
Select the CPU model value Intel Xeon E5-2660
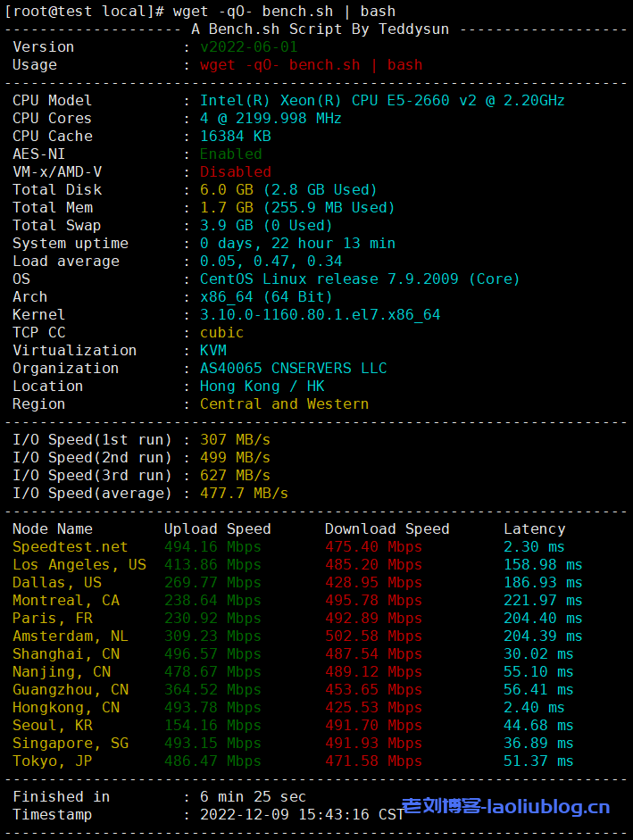point(382,101)
